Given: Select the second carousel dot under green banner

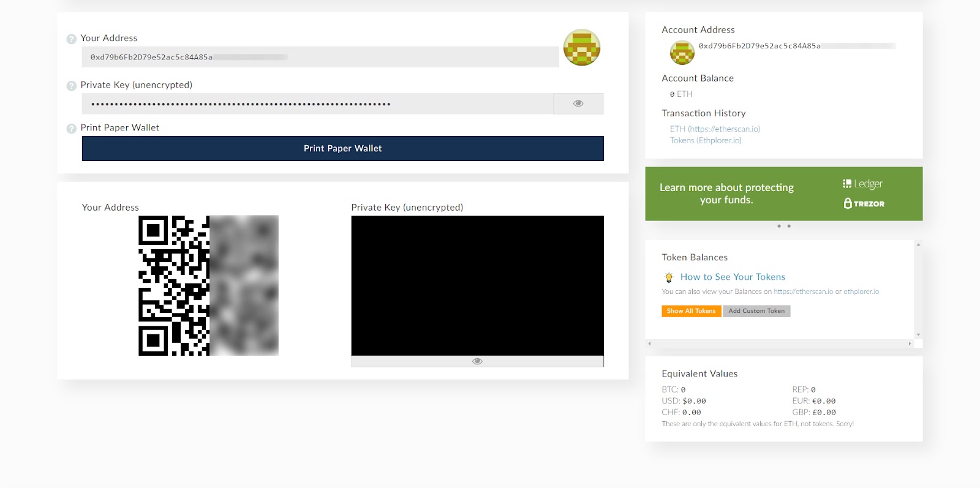Looking at the screenshot, I should coord(789,226).
